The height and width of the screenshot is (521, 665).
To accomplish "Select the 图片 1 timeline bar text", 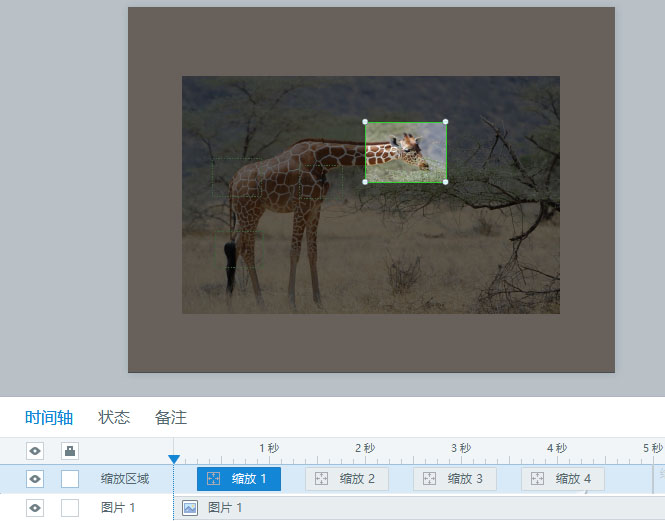I will click(225, 507).
